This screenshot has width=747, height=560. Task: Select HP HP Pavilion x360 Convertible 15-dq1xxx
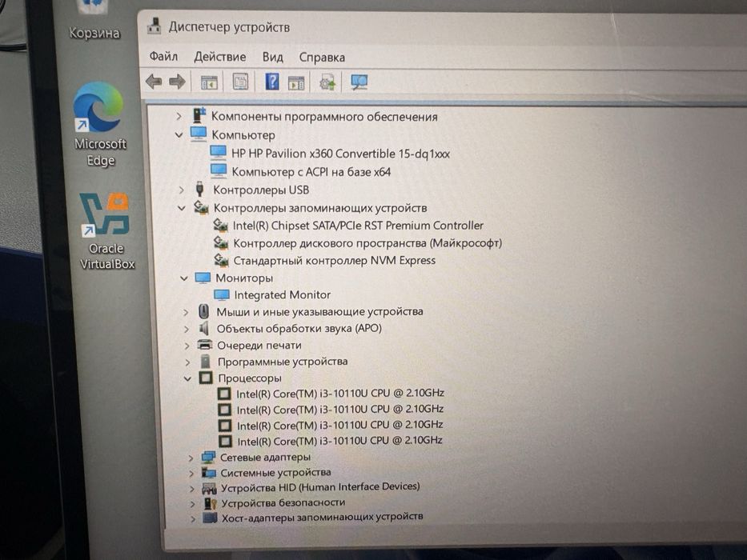pos(340,154)
